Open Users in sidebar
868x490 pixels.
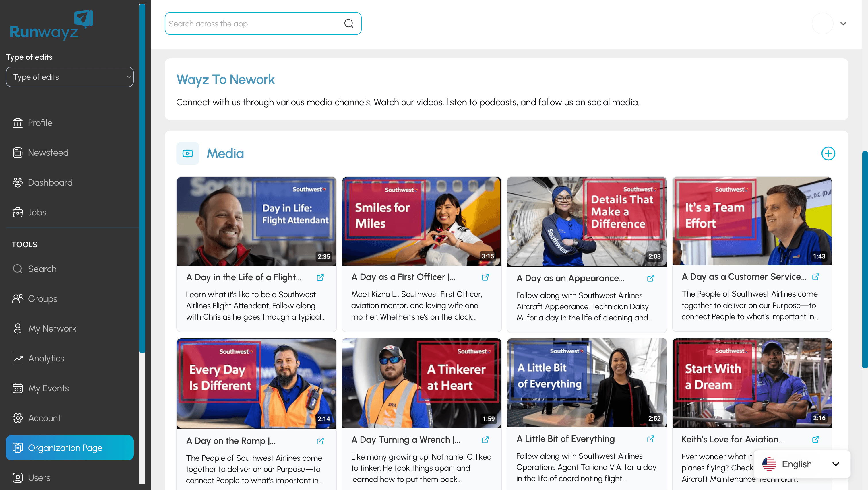pyautogui.click(x=70, y=478)
